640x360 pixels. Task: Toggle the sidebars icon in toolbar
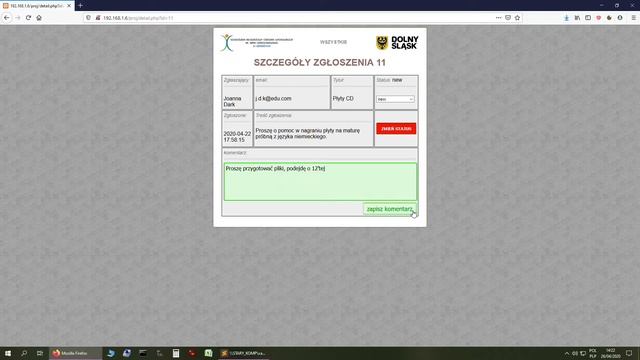pyautogui.click(x=588, y=18)
